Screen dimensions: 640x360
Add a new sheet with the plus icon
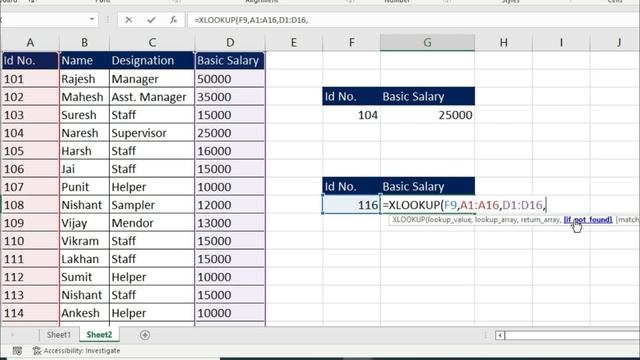144,335
